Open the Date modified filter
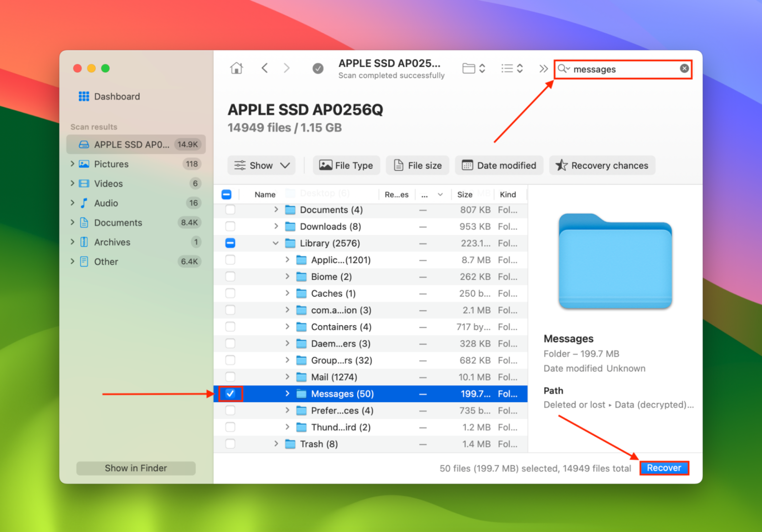 (x=499, y=165)
